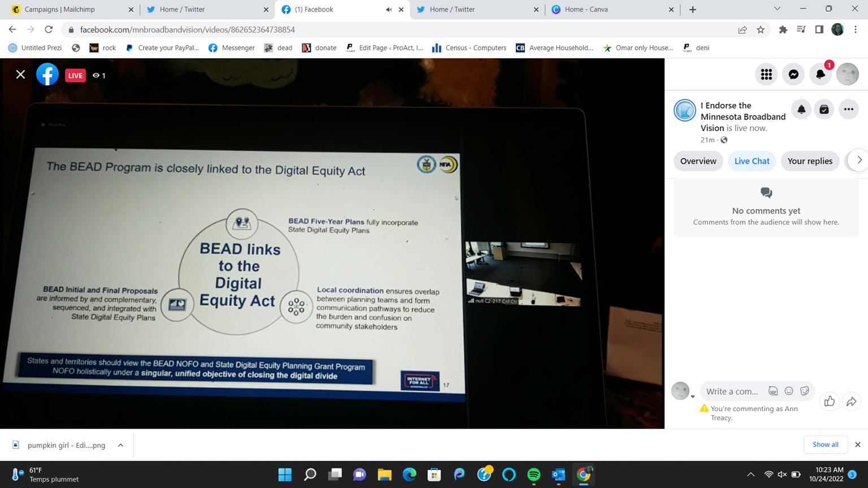Click the Facebook logo on the video
Image resolution: width=868 pixels, height=488 pixels.
point(47,75)
